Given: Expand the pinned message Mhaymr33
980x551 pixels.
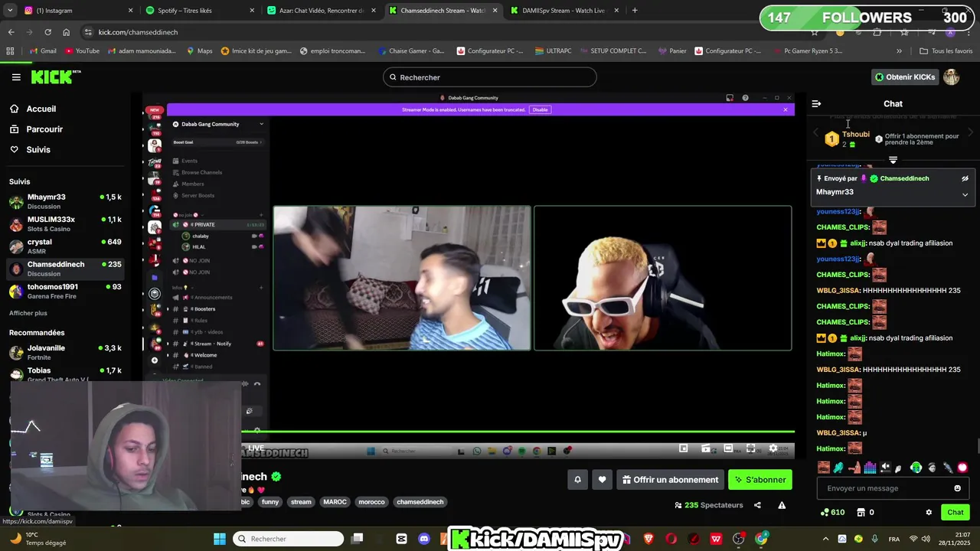Looking at the screenshot, I should pos(965,194).
